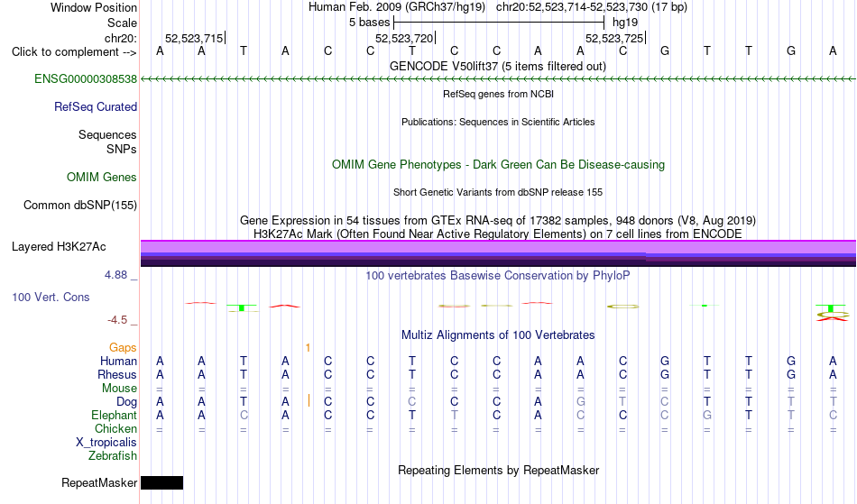The width and height of the screenshot is (857, 504).
Task: Click the RepeatMasker track label
Action: click(x=99, y=482)
